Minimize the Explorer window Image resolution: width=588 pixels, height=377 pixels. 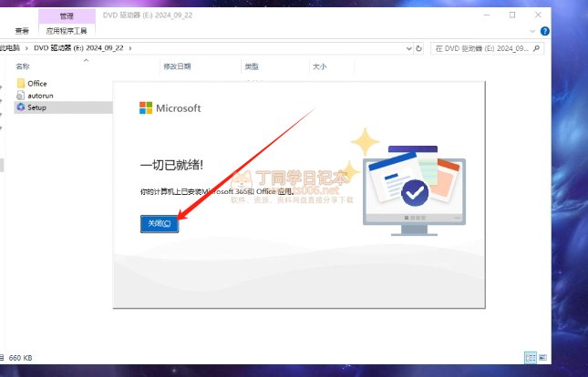click(487, 15)
